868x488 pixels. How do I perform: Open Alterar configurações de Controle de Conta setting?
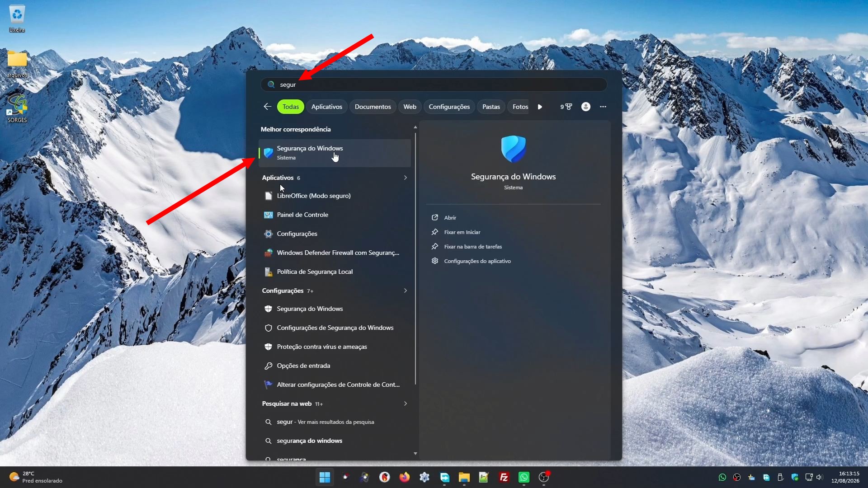pyautogui.click(x=335, y=385)
